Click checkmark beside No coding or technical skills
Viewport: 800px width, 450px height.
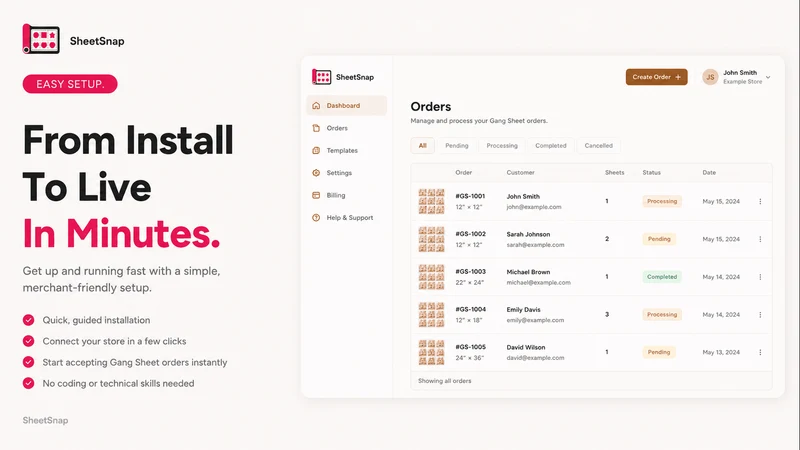tap(29, 383)
